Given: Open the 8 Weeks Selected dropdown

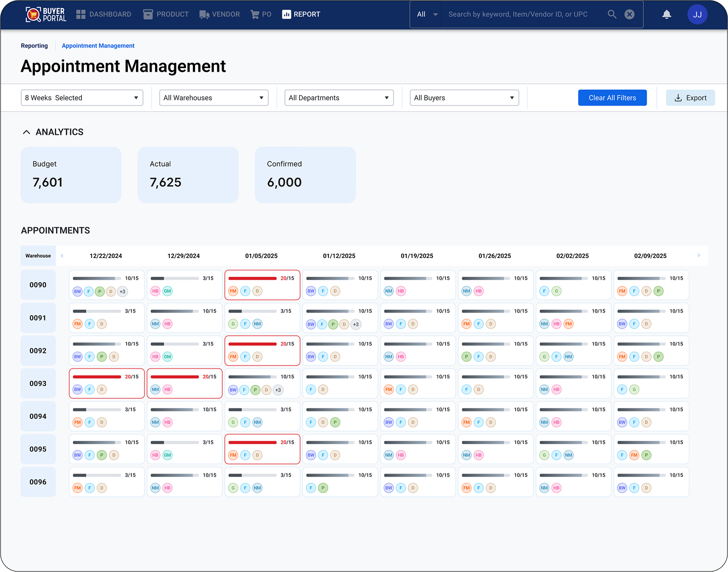Looking at the screenshot, I should tap(82, 98).
